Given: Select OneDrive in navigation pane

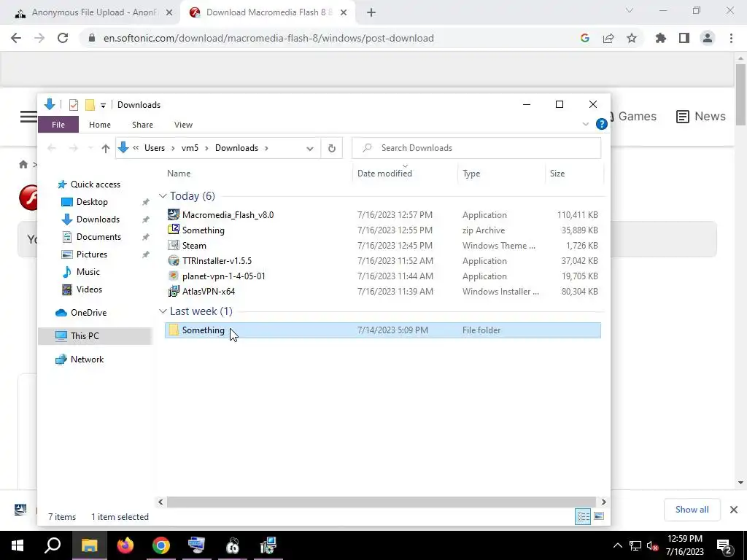Looking at the screenshot, I should coord(88,313).
